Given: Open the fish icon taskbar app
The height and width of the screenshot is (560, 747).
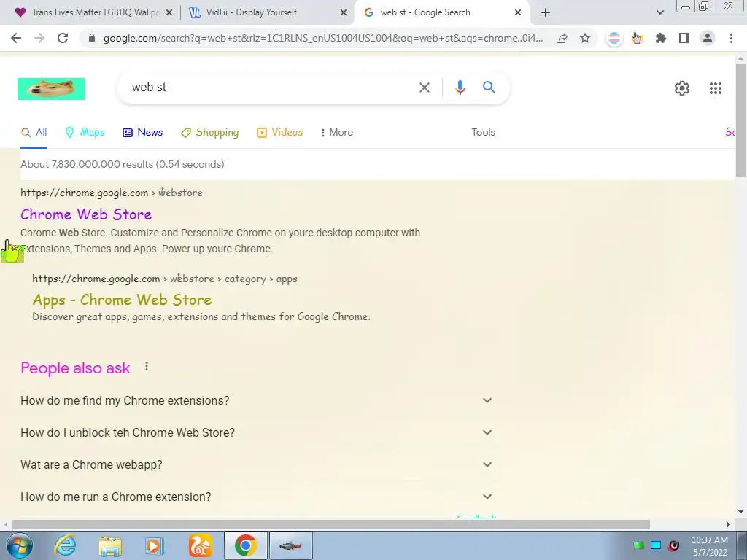Looking at the screenshot, I should (x=290, y=545).
